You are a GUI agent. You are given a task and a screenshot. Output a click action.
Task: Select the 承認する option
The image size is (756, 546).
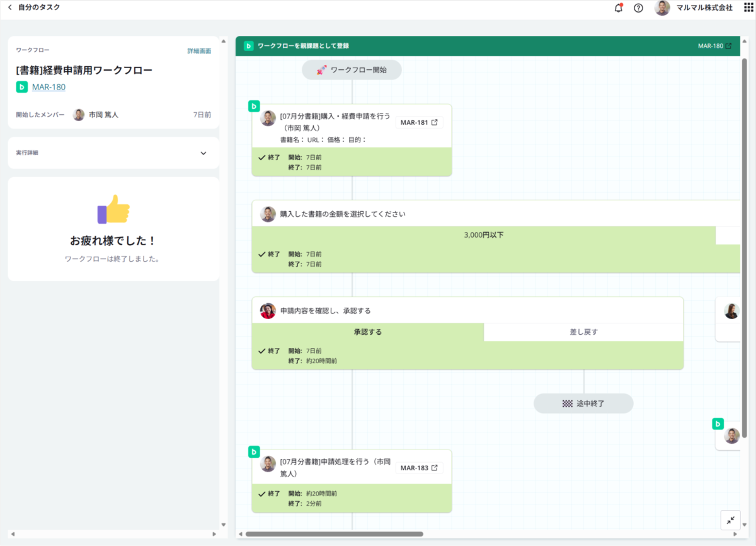(x=368, y=332)
